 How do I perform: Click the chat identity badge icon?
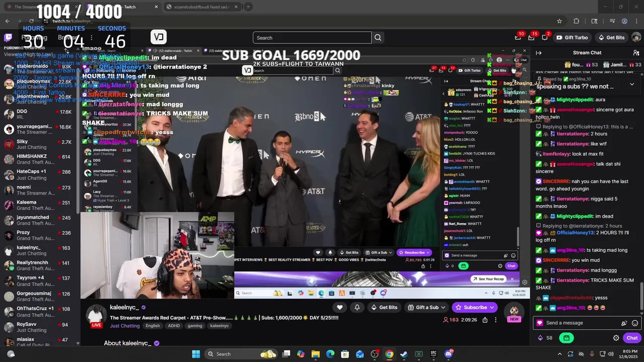click(540, 323)
